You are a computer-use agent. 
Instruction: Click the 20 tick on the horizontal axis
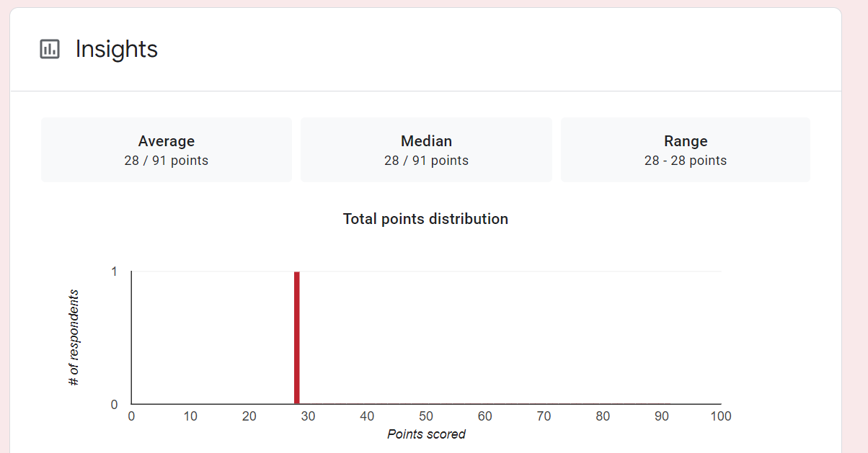(x=249, y=416)
